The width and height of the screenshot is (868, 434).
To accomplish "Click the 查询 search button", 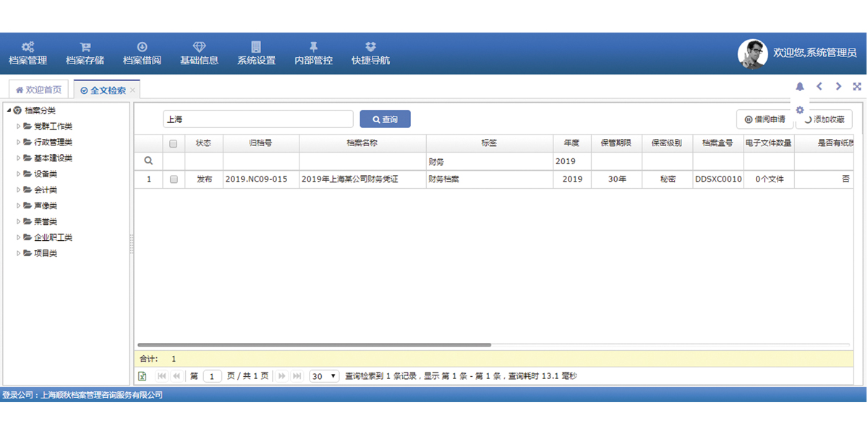I will (x=385, y=119).
